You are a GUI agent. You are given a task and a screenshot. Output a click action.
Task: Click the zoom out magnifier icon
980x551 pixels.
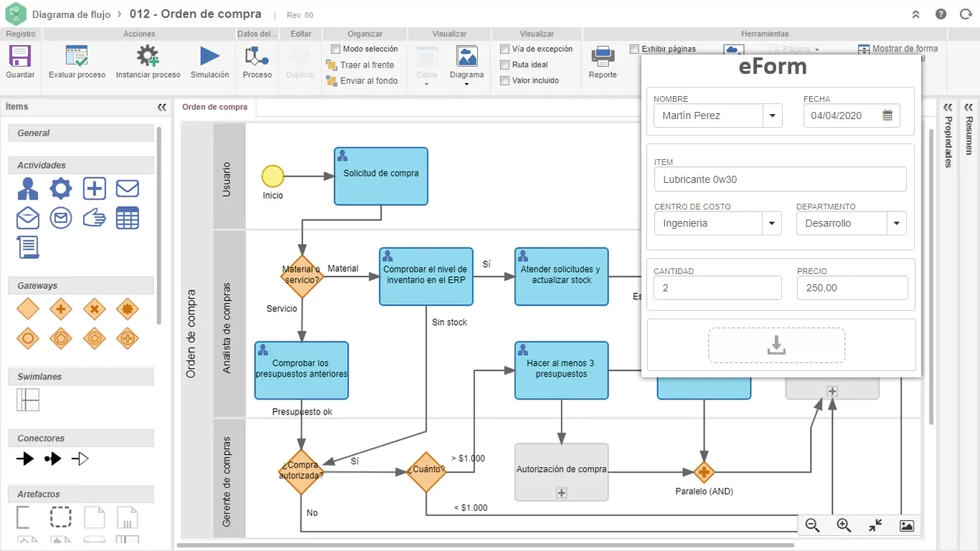812,526
